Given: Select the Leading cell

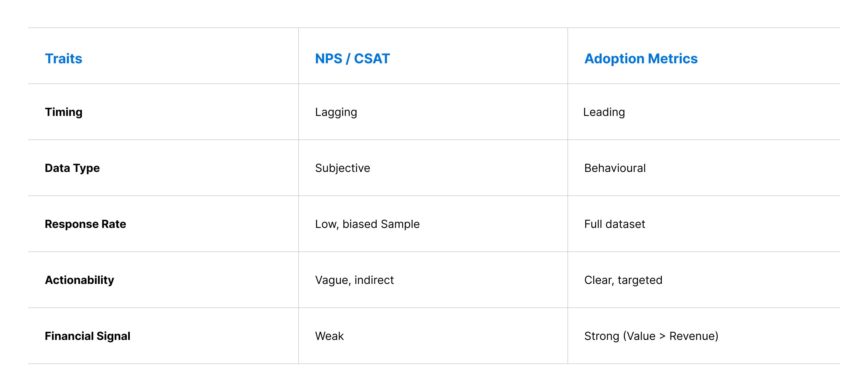Looking at the screenshot, I should click(604, 112).
